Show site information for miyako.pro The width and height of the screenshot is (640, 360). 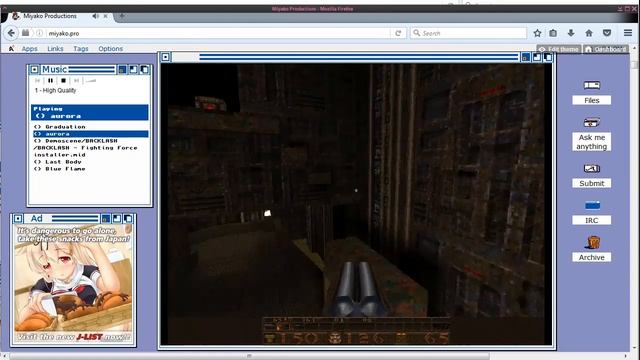pos(40,33)
